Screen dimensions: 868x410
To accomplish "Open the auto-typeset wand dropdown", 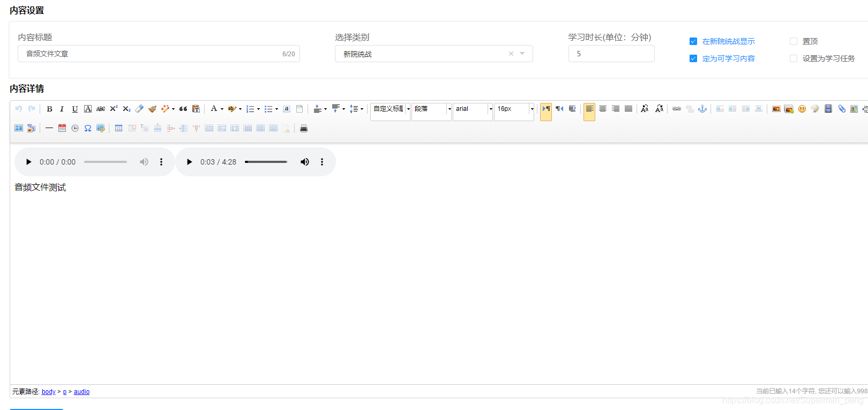I will (x=173, y=109).
